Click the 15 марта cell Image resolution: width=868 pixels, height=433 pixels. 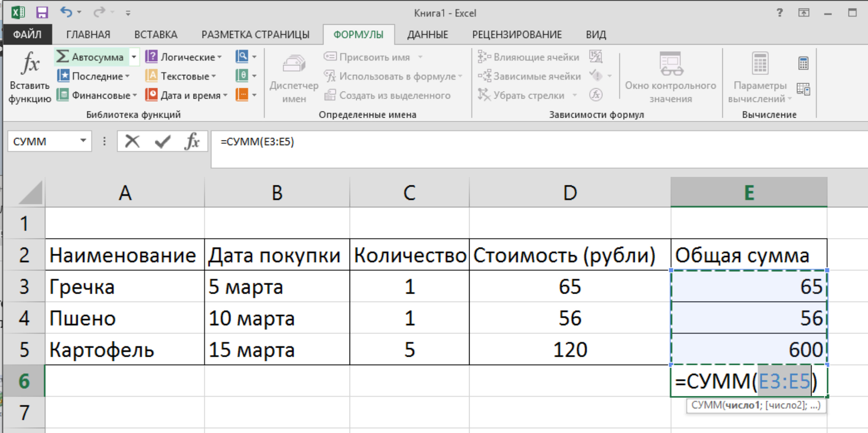pos(277,350)
